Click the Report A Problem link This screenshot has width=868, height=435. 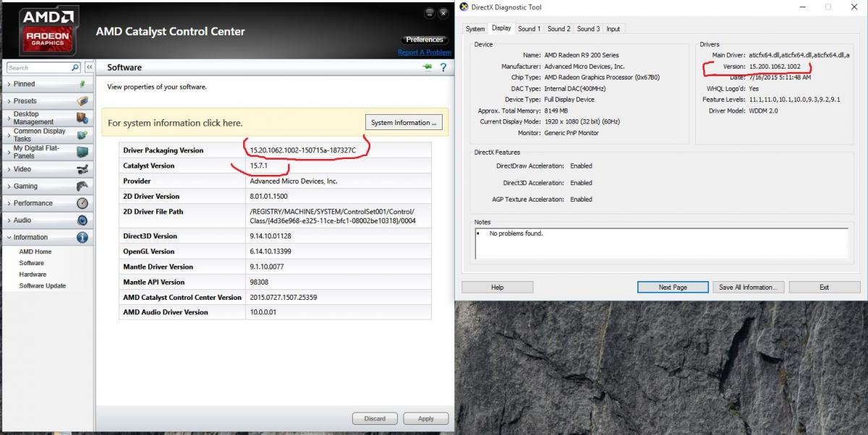click(x=425, y=52)
